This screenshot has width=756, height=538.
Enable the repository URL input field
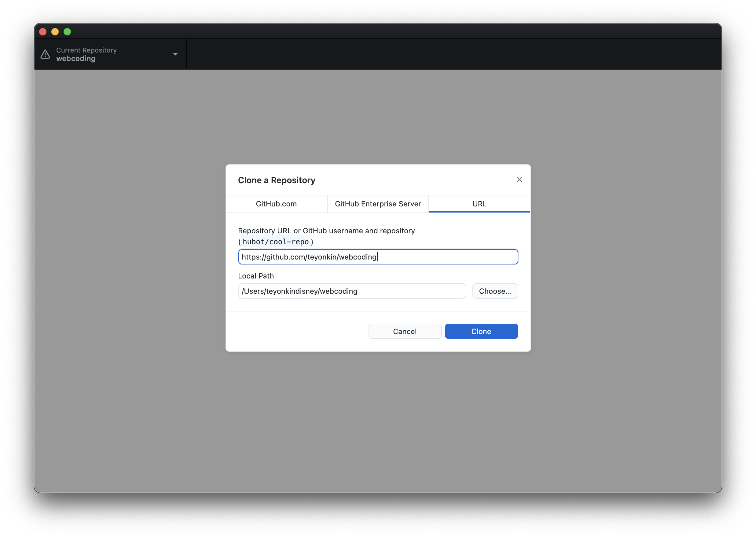(x=377, y=257)
